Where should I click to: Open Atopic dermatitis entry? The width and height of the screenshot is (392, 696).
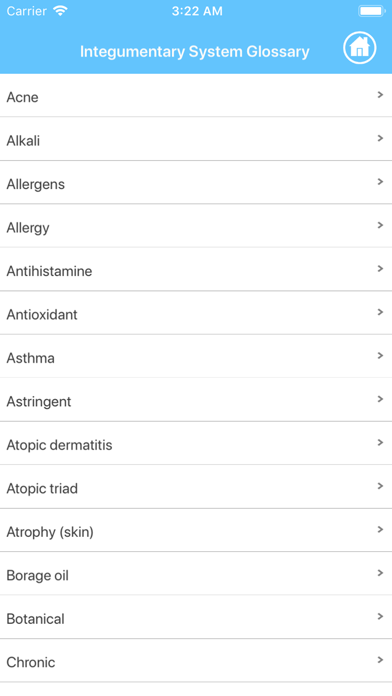click(196, 443)
